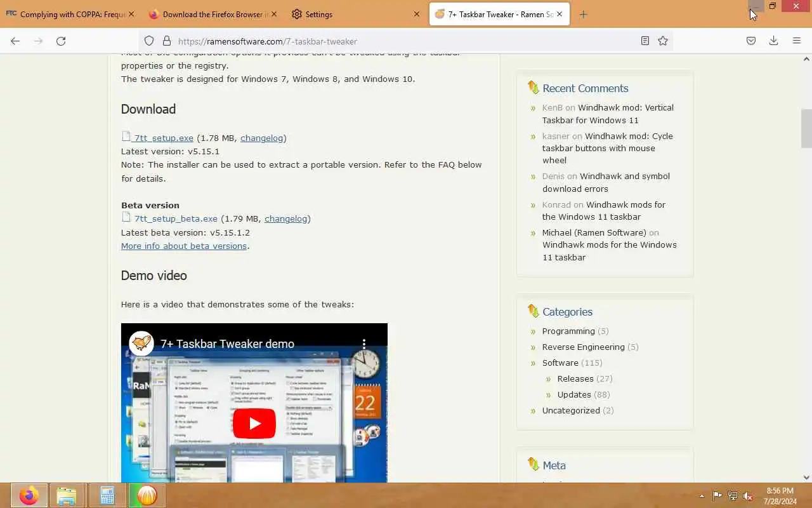Go back to the previous page
812x508 pixels.
(x=15, y=41)
